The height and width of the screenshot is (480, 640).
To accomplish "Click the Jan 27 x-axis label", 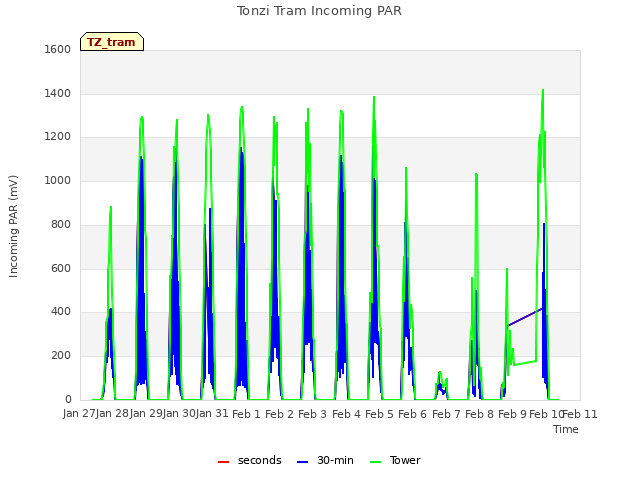I will coord(79,414).
